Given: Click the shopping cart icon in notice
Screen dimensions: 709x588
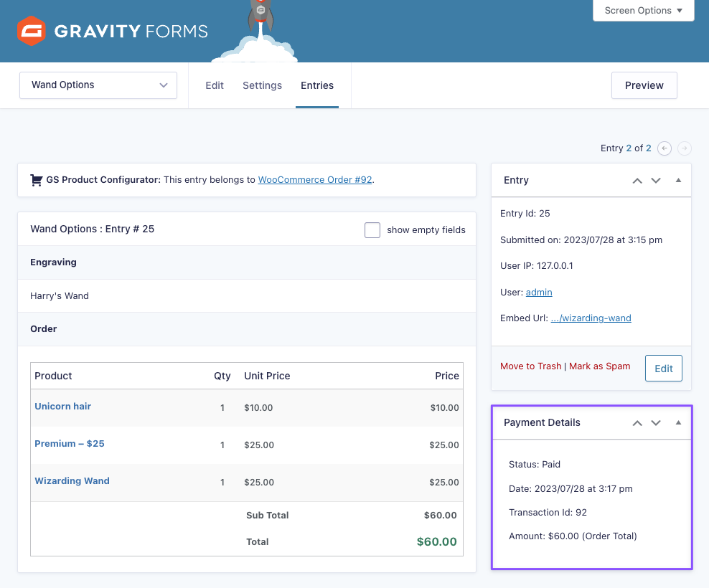Looking at the screenshot, I should click(36, 180).
